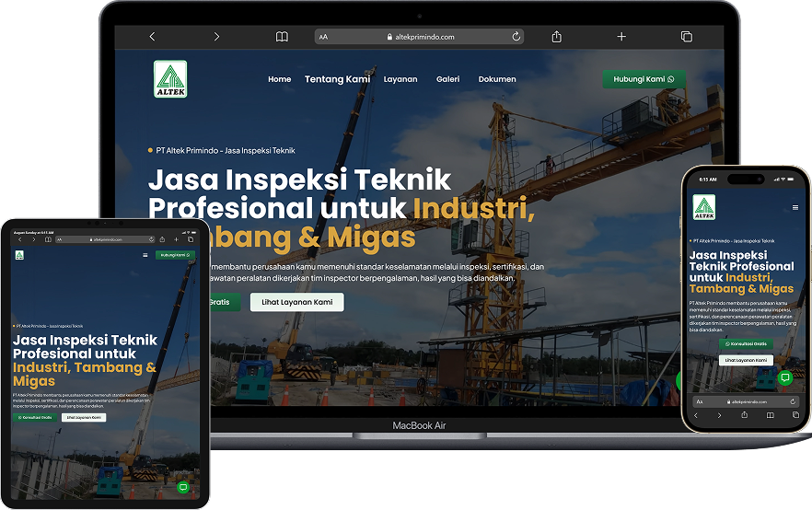Open the green chat bubble on the iPhone screen
812x510 pixels.
[785, 377]
